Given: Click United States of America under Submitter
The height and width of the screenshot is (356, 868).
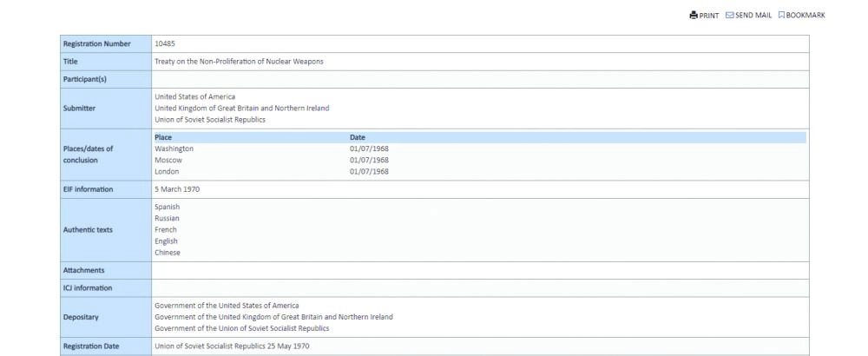Looking at the screenshot, I should 194,96.
